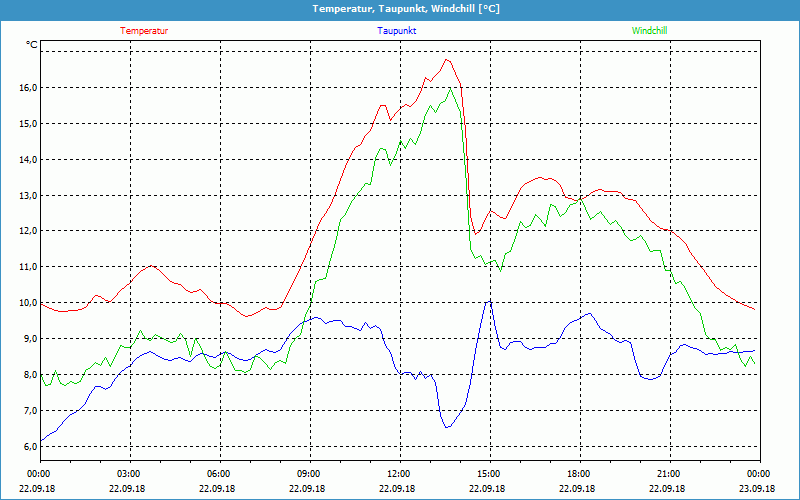
Task: Click the blue dew point minimum near 13:30
Action: pos(447,427)
